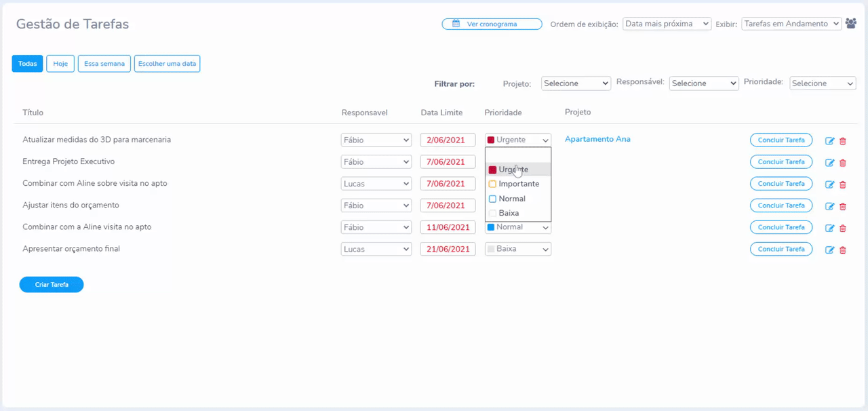Image resolution: width=868 pixels, height=411 pixels.
Task: Click the 11/06/2021 deadline field
Action: tap(448, 227)
